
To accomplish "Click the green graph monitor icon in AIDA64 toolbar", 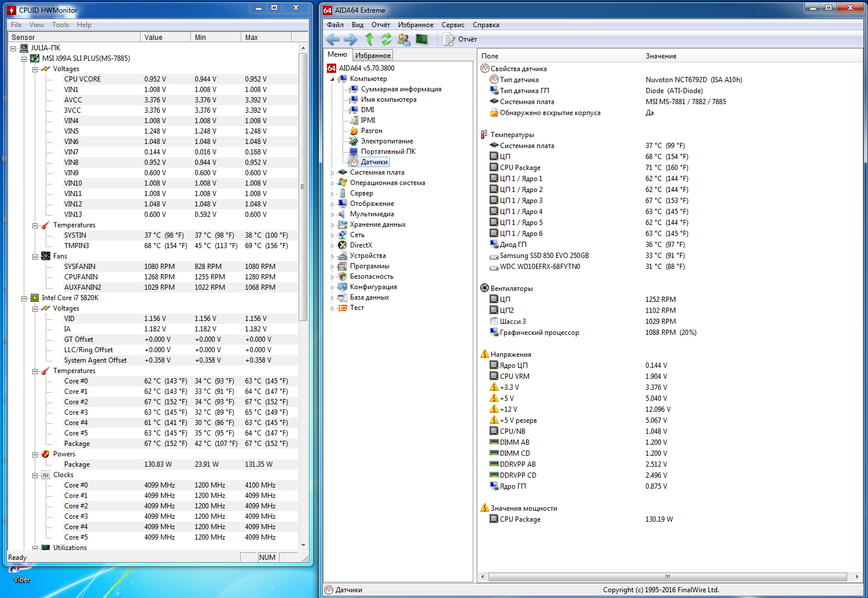I will (422, 39).
